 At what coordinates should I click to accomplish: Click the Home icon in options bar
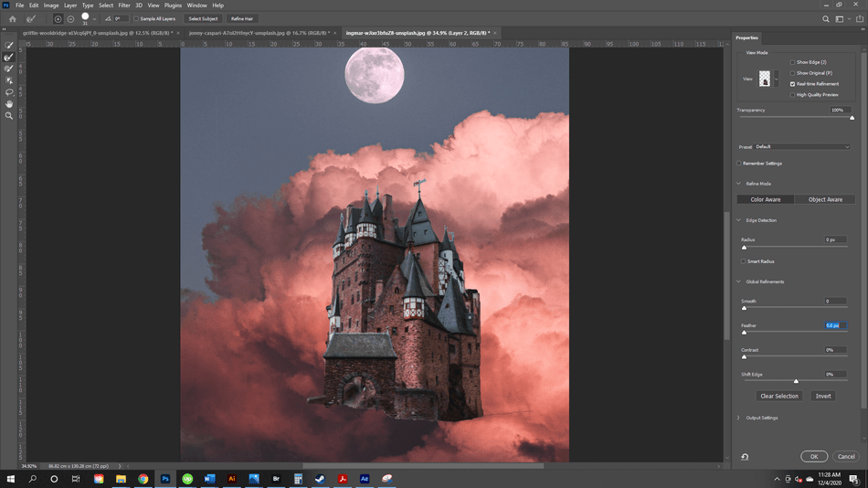[x=12, y=19]
